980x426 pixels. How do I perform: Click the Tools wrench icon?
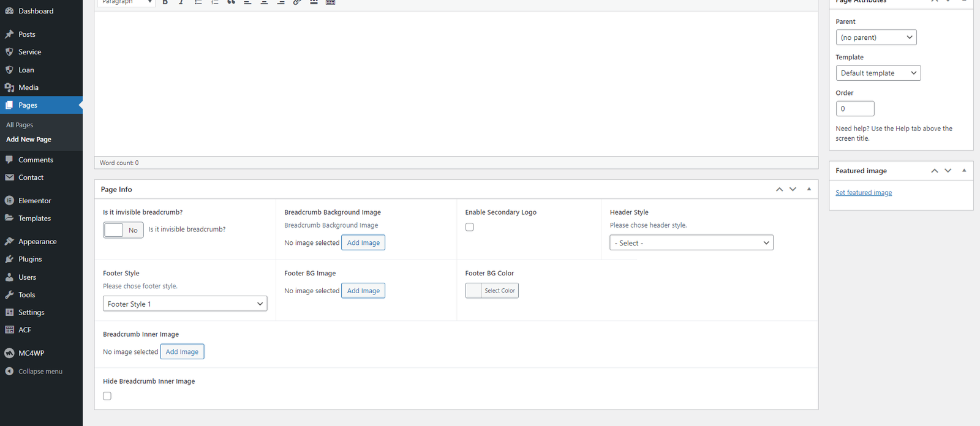[9, 295]
